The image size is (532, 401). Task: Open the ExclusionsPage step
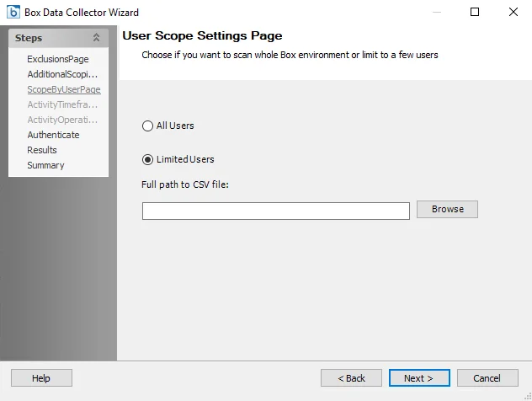click(x=58, y=59)
